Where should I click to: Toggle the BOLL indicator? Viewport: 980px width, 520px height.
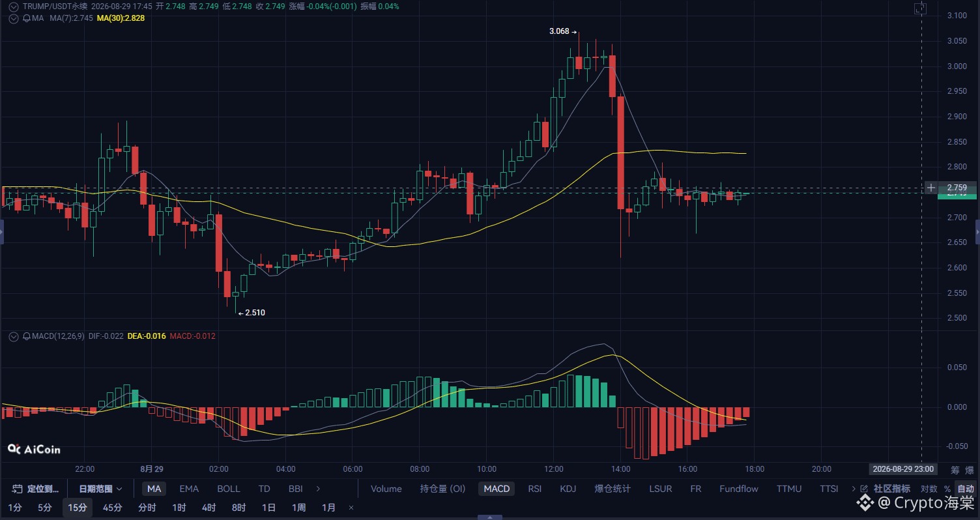click(x=229, y=489)
